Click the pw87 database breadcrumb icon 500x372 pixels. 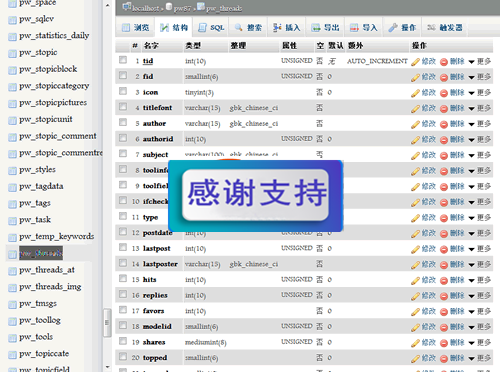coord(169,7)
